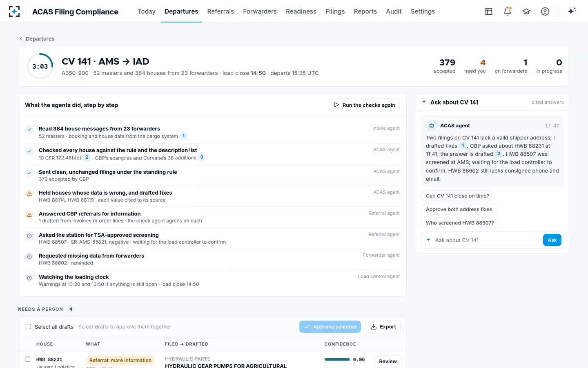Image resolution: width=588 pixels, height=368 pixels.
Task: Click Run the checks again button
Action: 364,105
